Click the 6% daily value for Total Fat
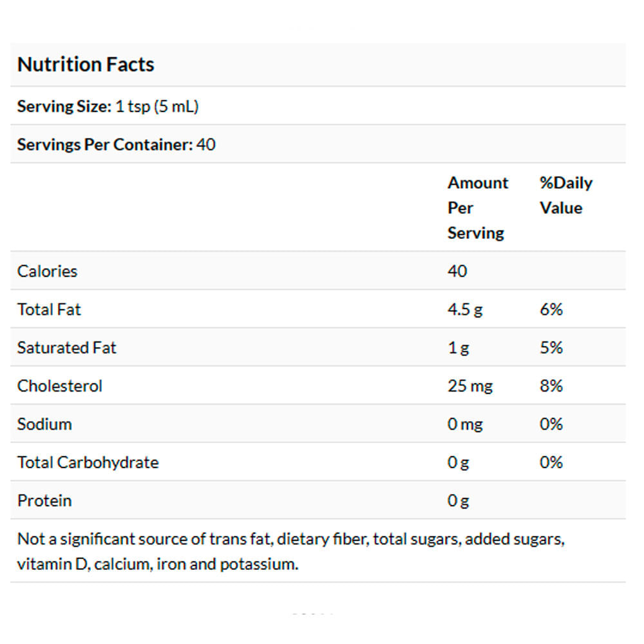The height and width of the screenshot is (644, 644). click(x=551, y=309)
